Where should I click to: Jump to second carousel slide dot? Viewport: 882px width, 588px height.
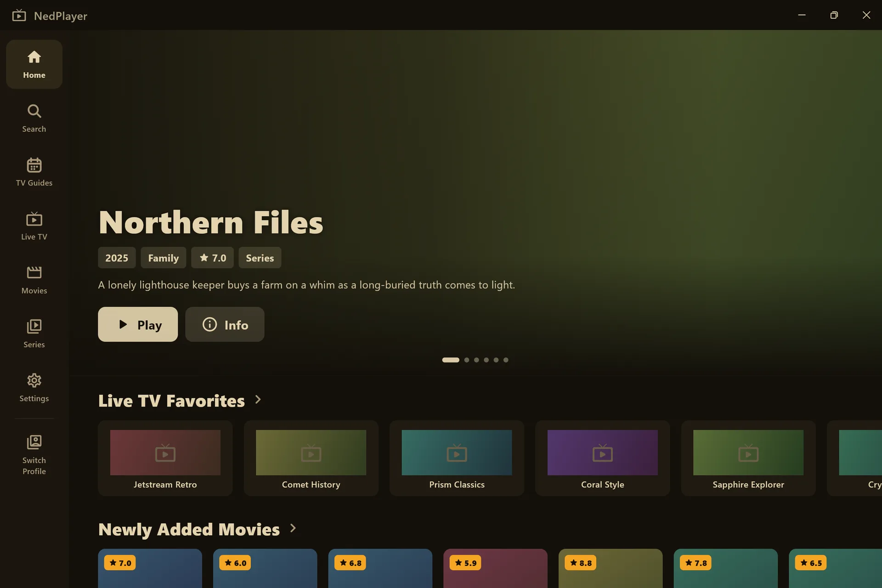pos(467,360)
